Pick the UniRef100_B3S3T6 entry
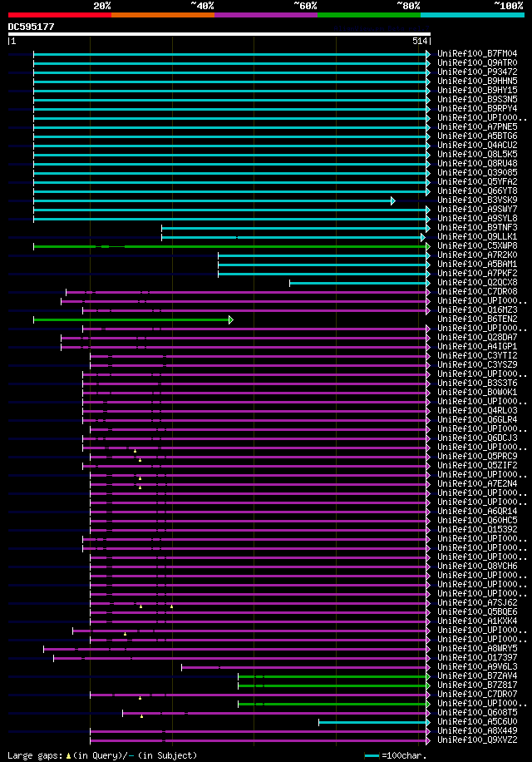Screen dimensions: 532x762 pyautogui.click(x=477, y=383)
